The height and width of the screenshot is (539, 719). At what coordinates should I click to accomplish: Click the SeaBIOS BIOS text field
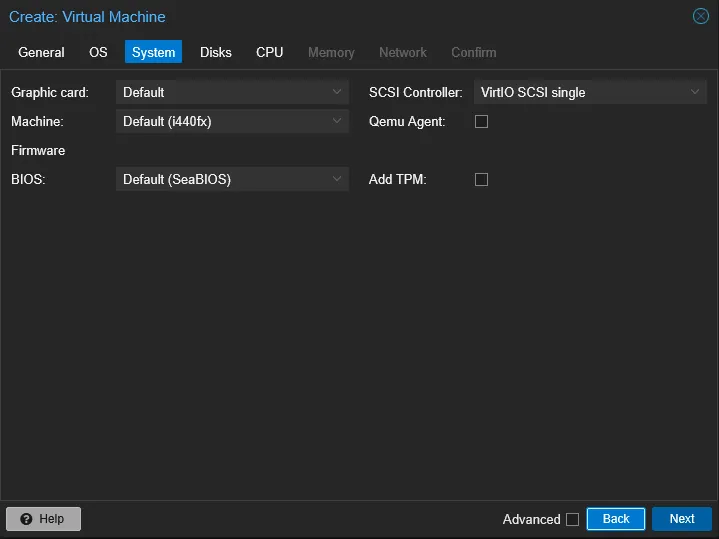(x=220, y=180)
